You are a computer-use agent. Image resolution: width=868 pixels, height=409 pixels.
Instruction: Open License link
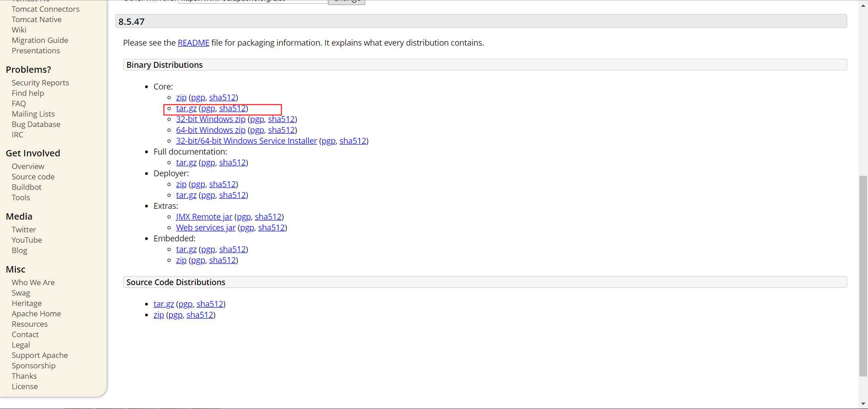24,386
